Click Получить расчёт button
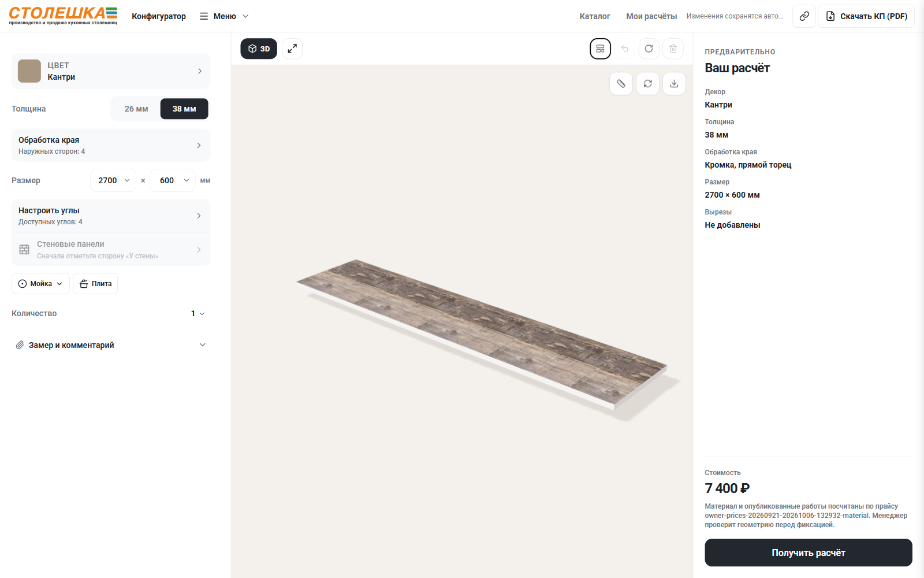The height and width of the screenshot is (578, 924). (808, 553)
